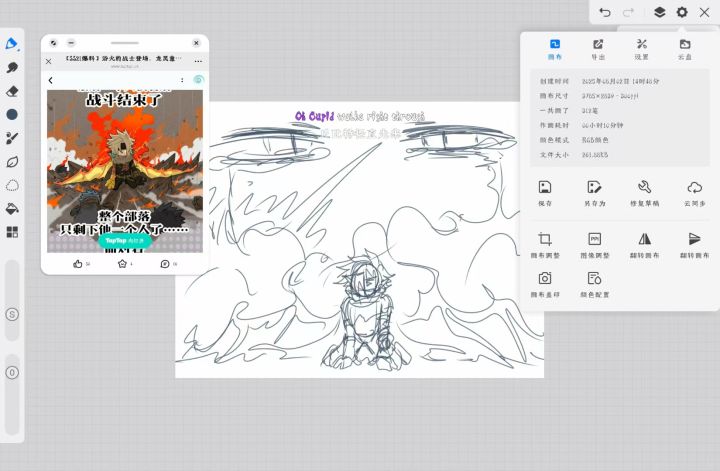Select the pen brush tool
The height and width of the screenshot is (471, 720).
(11, 44)
